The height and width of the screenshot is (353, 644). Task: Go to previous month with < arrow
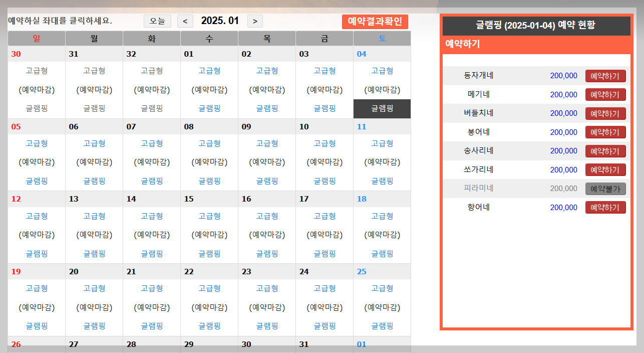click(185, 21)
